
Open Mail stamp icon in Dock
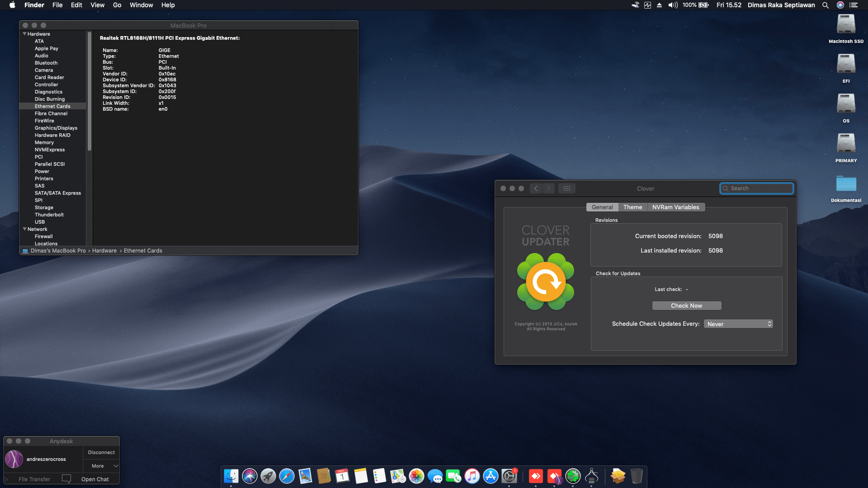[305, 476]
